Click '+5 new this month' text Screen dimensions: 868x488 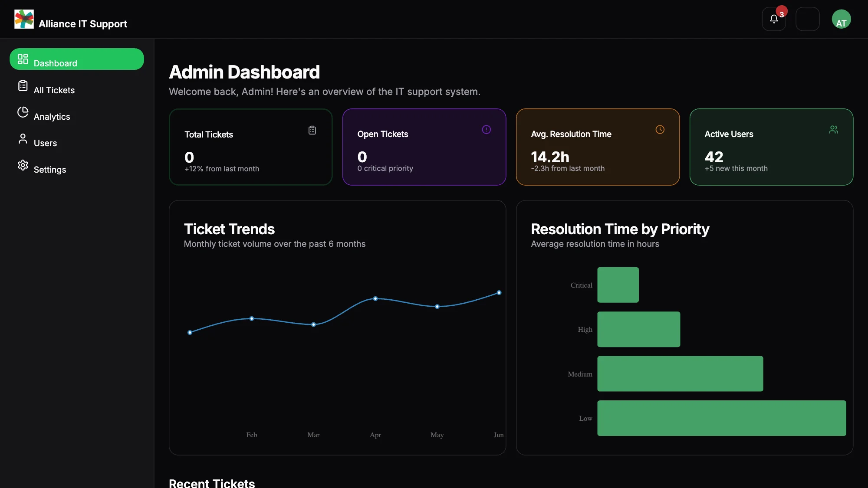pyautogui.click(x=736, y=168)
